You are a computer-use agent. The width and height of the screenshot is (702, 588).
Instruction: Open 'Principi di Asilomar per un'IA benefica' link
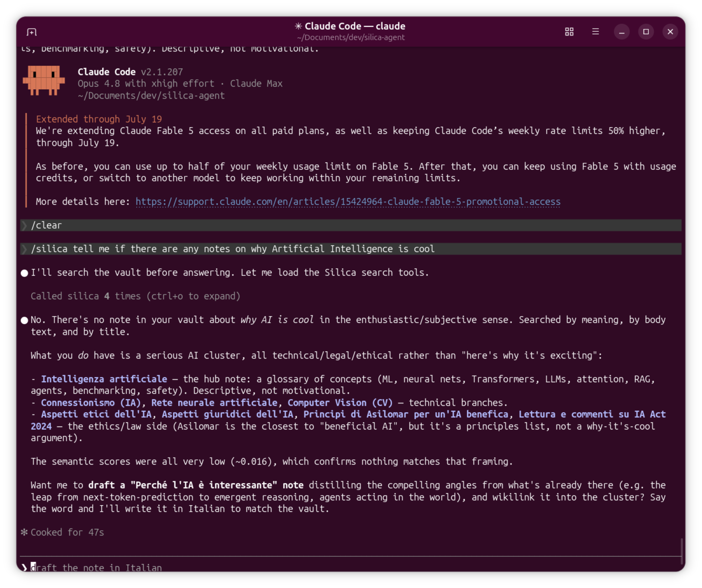406,414
